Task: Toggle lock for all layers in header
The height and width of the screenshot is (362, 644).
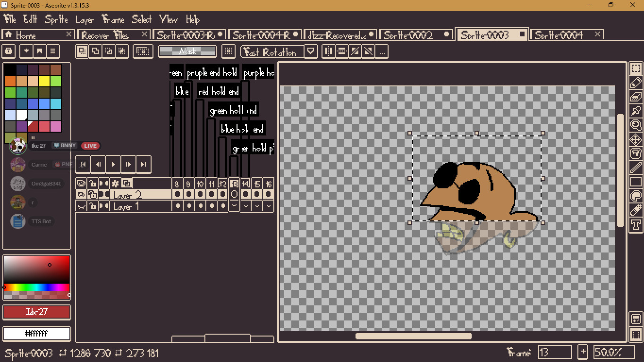Action: (93, 183)
